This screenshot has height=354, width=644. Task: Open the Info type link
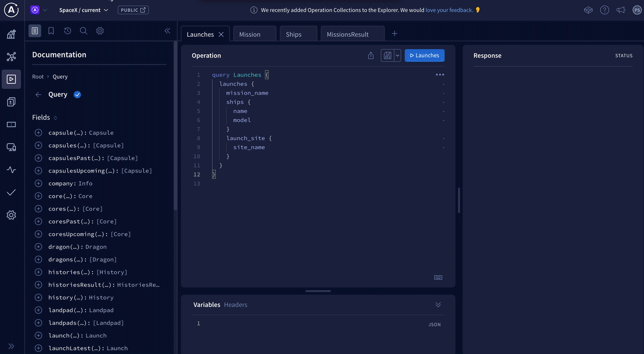tap(85, 183)
